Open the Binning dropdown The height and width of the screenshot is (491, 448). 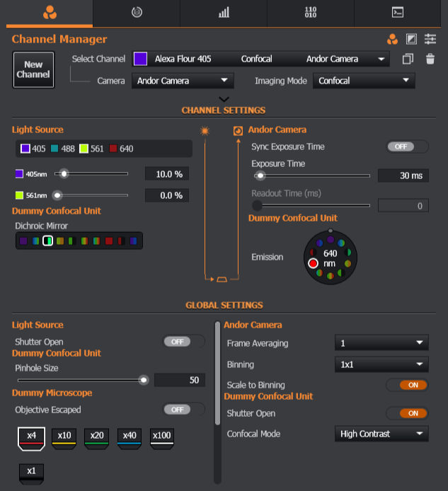point(381,364)
